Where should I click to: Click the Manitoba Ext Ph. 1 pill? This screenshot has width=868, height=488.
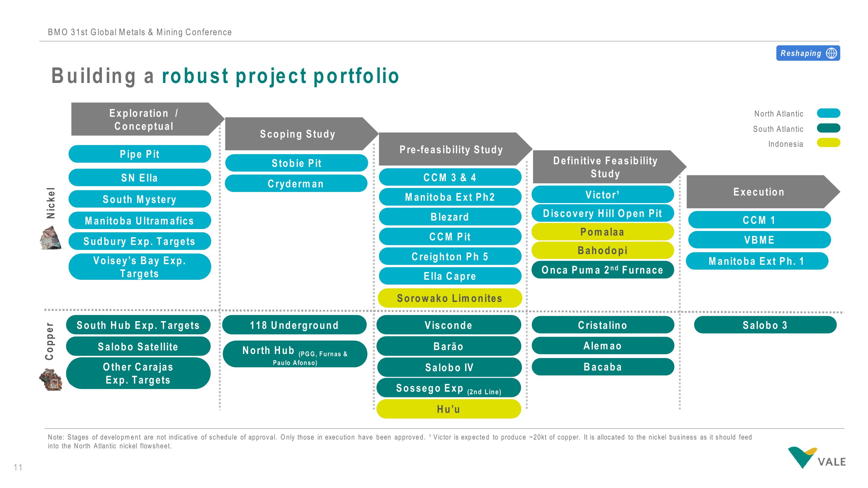pos(757,261)
